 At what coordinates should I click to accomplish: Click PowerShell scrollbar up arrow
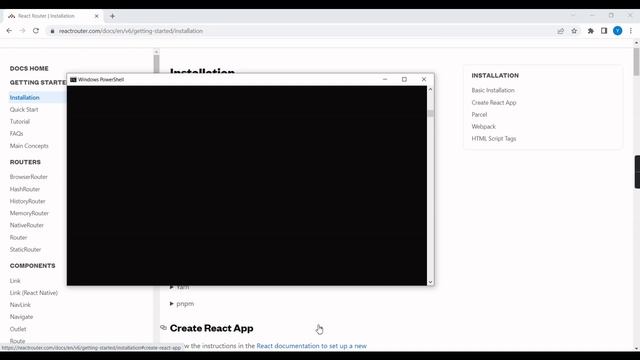[430, 89]
